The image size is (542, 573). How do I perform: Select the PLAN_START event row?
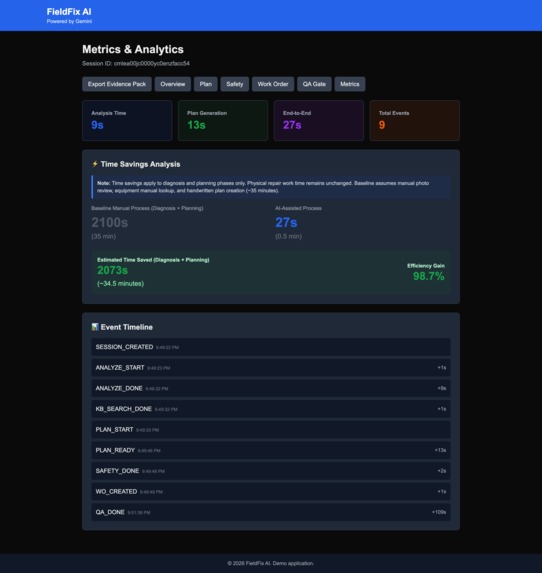click(271, 429)
